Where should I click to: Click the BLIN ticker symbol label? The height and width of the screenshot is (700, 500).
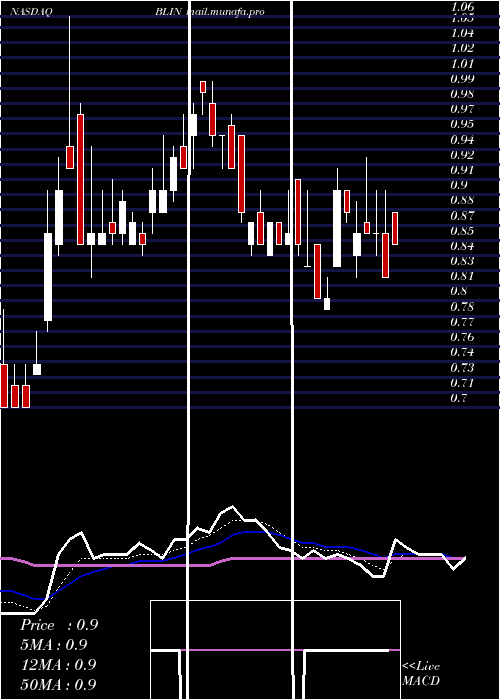coord(168,12)
